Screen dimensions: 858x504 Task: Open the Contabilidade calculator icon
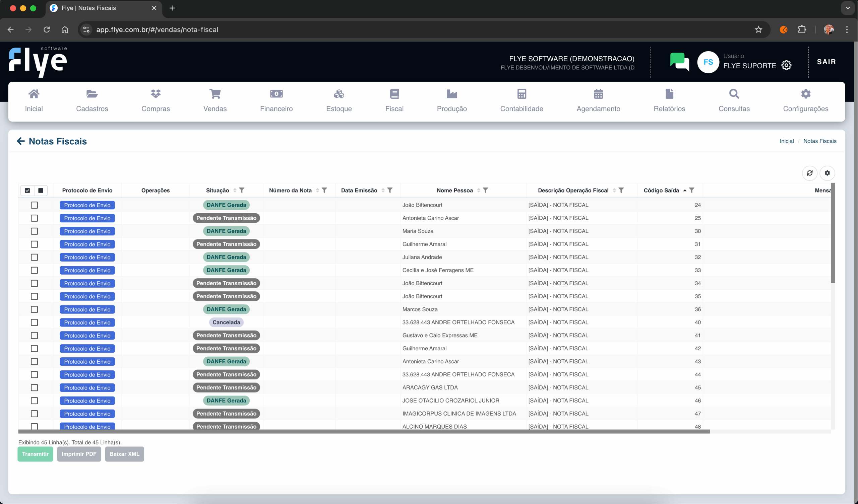(x=522, y=93)
